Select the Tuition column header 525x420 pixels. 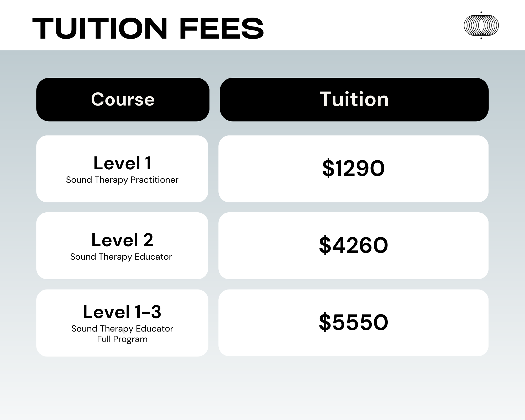point(354,99)
